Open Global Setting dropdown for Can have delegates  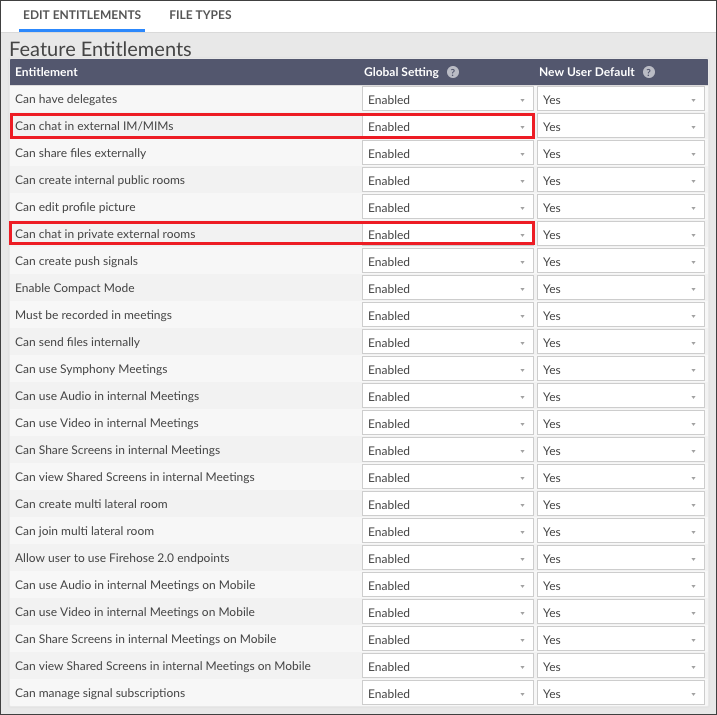(448, 99)
